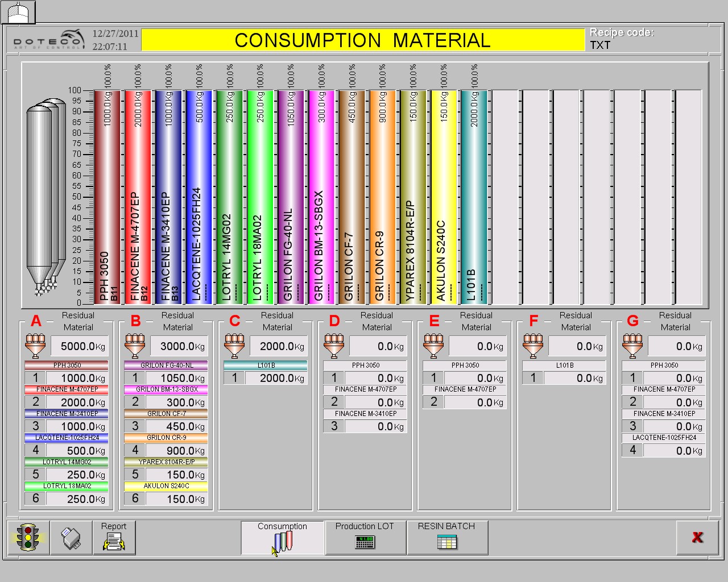Viewport: 728px width, 582px height.
Task: Click group E residual 0.0 Kg field
Action: (478, 346)
